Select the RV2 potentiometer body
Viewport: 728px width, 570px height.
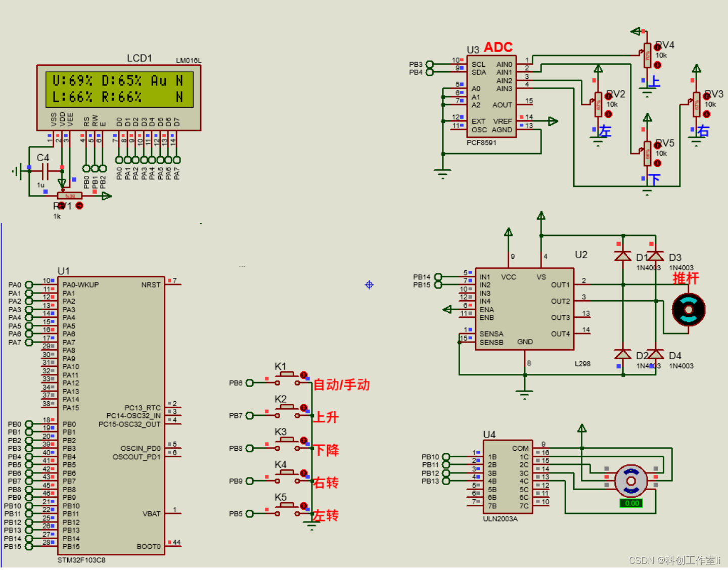[x=599, y=105]
